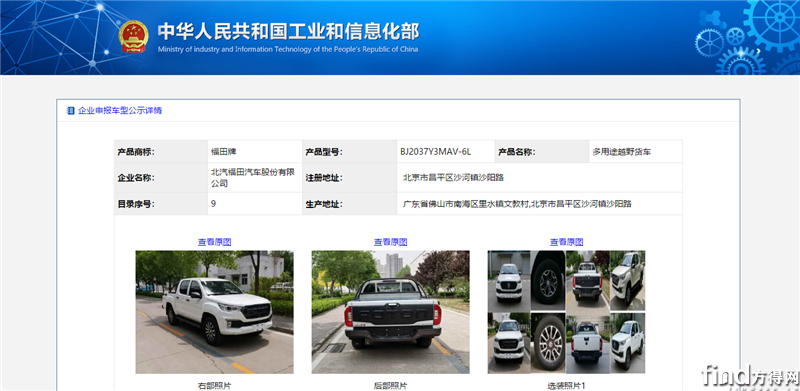Click the 多用途越野货车 product name value
Image resolution: width=800 pixels, height=391 pixels.
click(x=621, y=152)
